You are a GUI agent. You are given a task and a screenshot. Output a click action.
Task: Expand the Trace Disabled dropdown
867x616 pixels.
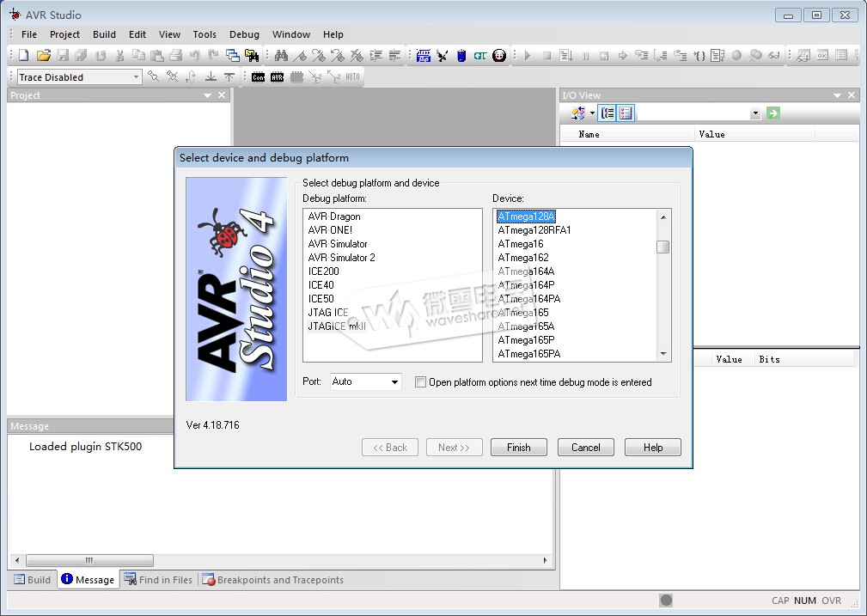136,77
